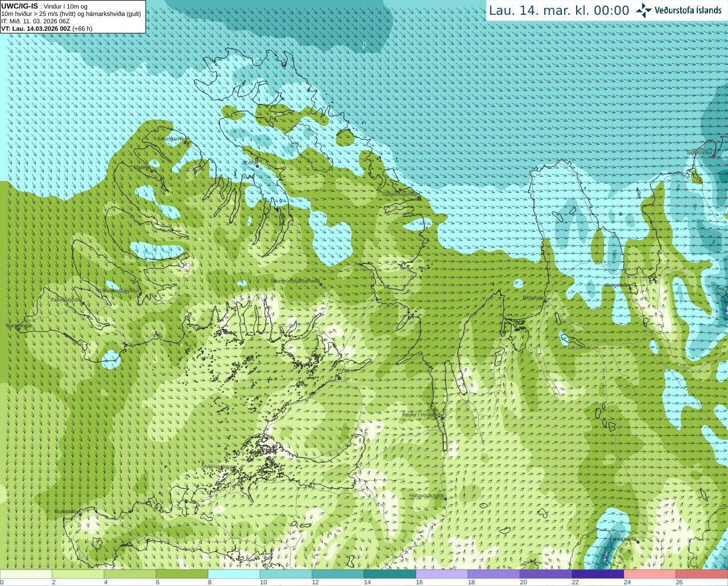The height and width of the screenshot is (586, 728).
Task: Click the 'Patreksfjörður' place label
Action: (65, 300)
